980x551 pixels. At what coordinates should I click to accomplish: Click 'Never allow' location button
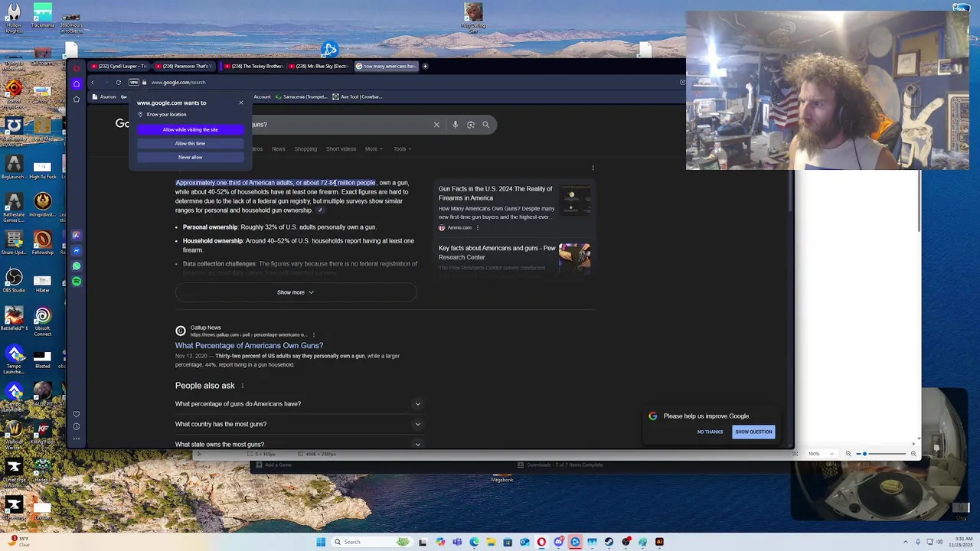(190, 157)
